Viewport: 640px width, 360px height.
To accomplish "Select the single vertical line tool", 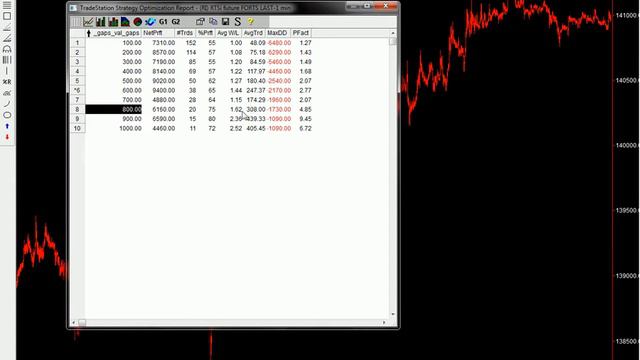I will point(7,71).
